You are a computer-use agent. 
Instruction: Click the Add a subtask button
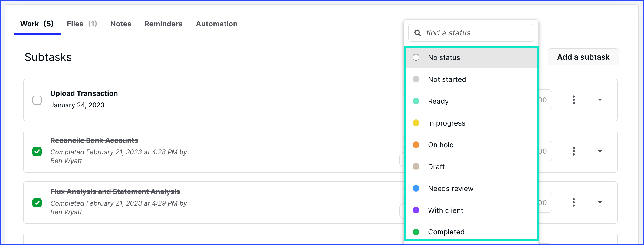[x=583, y=57]
